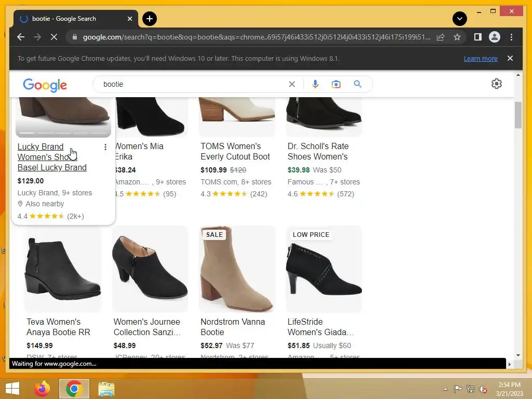532x399 pixels.
Task: Stop loading the page
Action: click(x=54, y=37)
